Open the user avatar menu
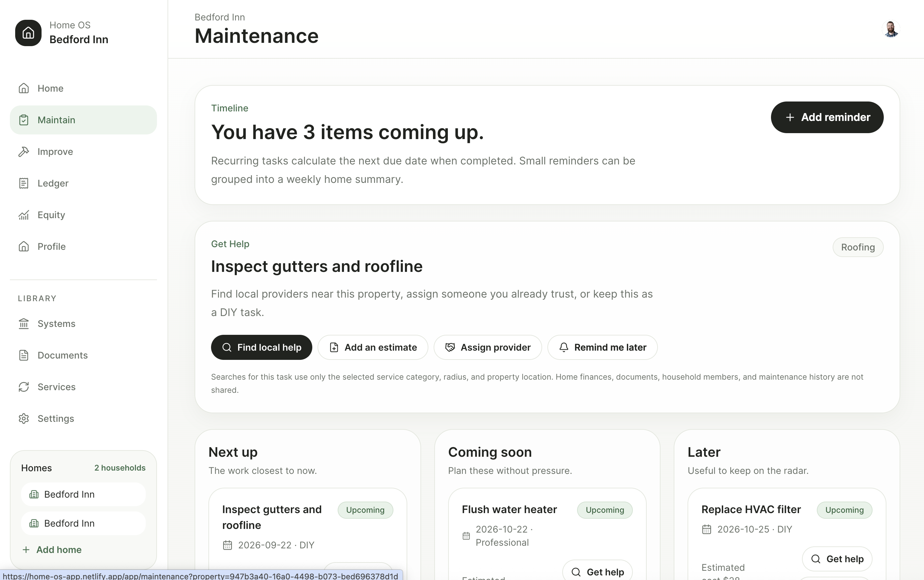The width and height of the screenshot is (924, 580). tap(891, 29)
